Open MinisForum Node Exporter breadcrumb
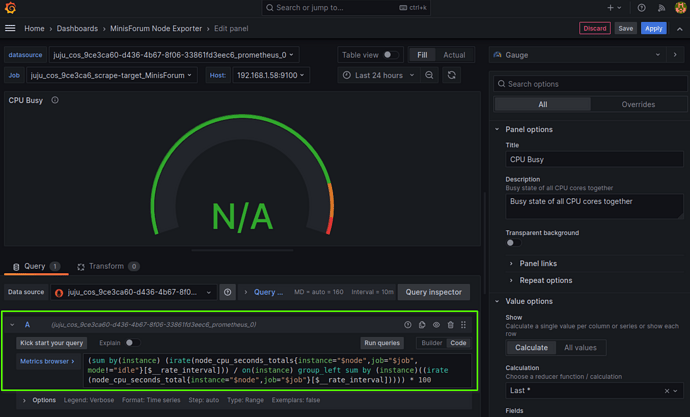The image size is (690, 417). (156, 29)
